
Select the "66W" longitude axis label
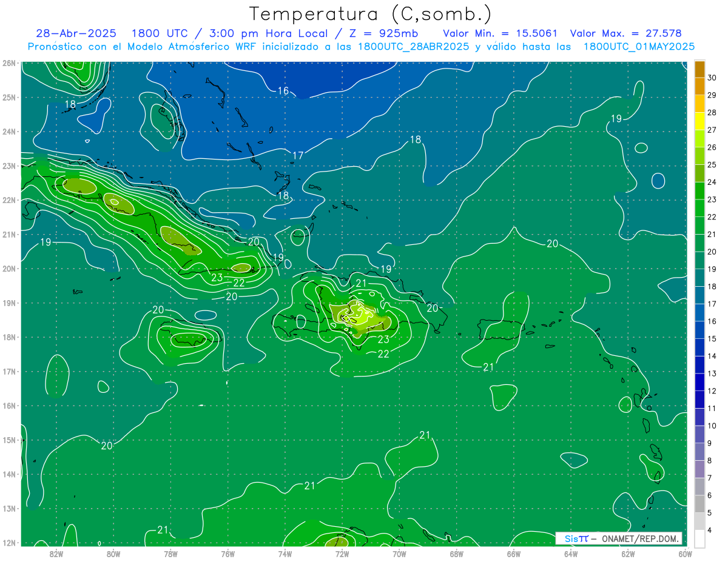pos(513,554)
